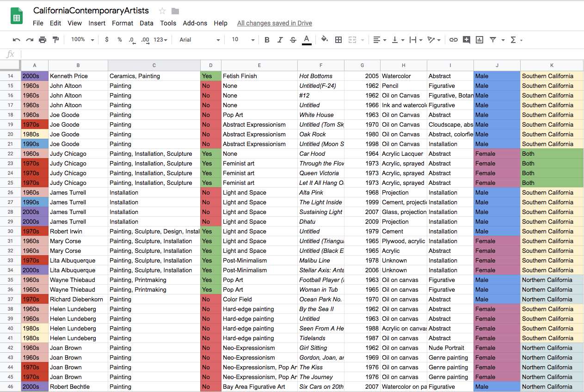Open the text rotation dropdown

[434, 40]
